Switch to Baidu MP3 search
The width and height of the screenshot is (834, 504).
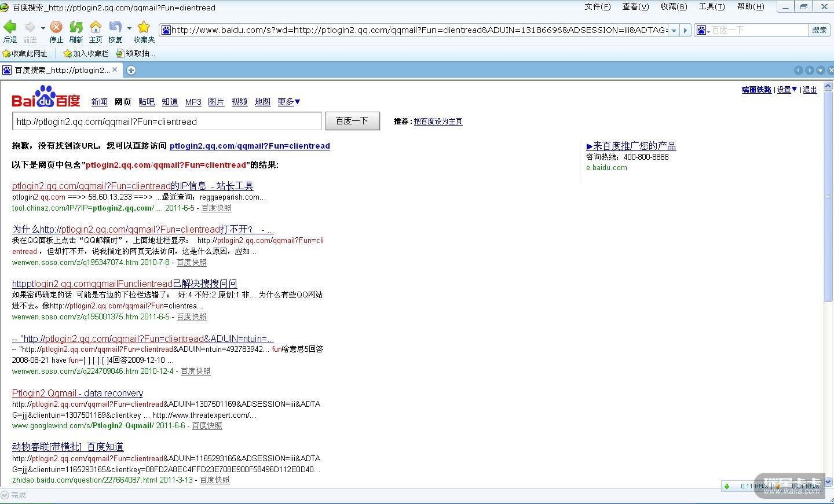tap(193, 102)
